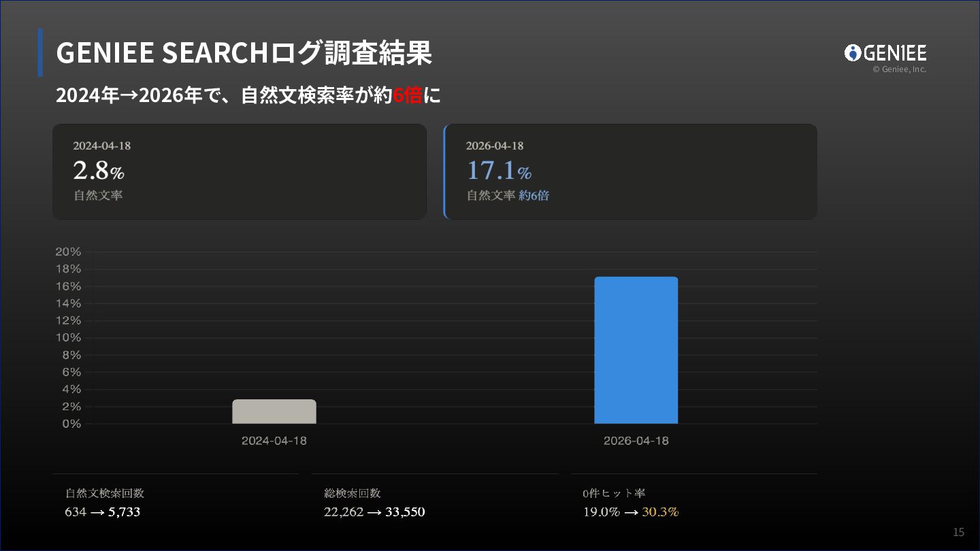Click the date 2026-04-18 in the right card
The height and width of the screenshot is (551, 980).
[x=495, y=146]
